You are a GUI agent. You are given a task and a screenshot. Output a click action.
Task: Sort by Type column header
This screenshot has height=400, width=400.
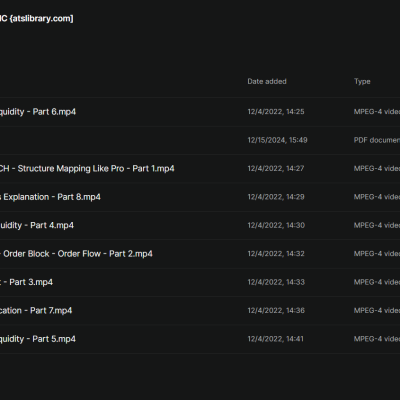[362, 81]
